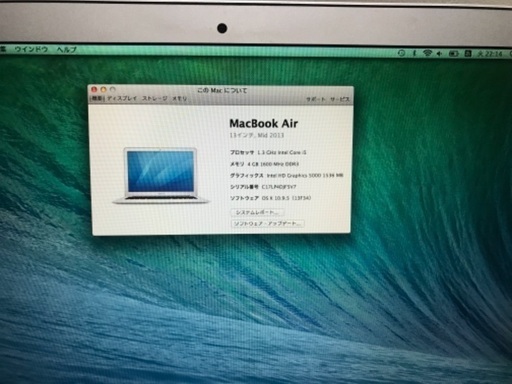Switch to the ストレージ tab
Image resolution: width=512 pixels, height=384 pixels.
(x=155, y=99)
